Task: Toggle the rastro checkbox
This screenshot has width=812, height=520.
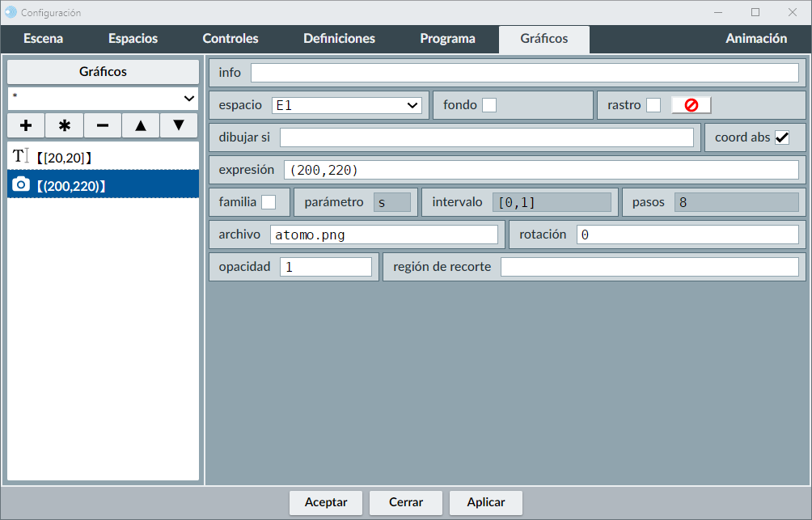Action: tap(653, 105)
